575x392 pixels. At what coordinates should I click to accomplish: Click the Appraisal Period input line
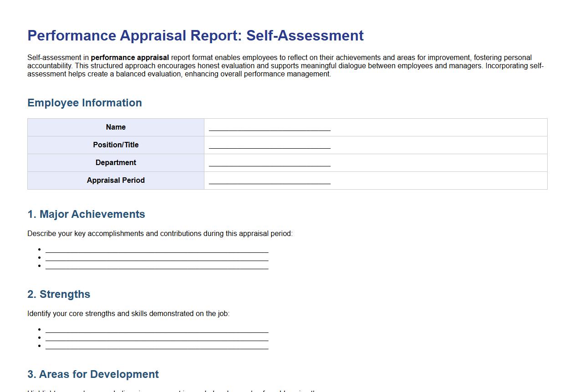coord(269,181)
